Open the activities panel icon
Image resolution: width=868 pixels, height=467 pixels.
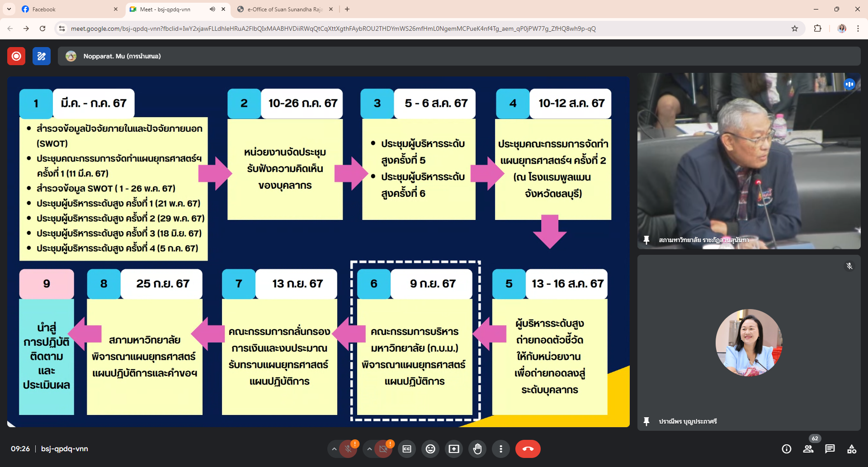click(x=852, y=449)
